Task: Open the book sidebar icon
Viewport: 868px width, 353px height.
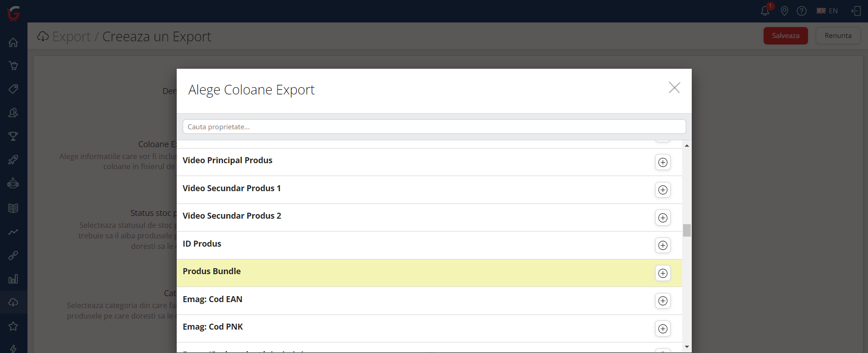Action: tap(13, 208)
